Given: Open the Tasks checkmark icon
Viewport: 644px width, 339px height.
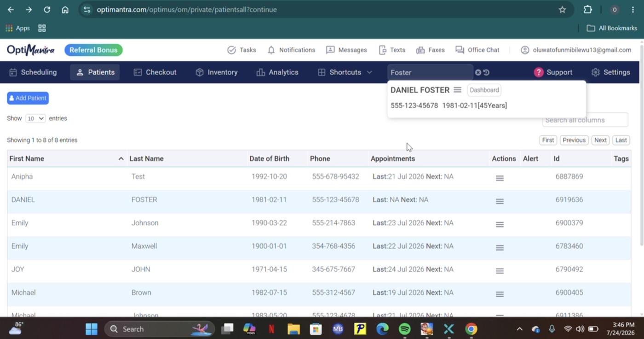Looking at the screenshot, I should [x=231, y=50].
